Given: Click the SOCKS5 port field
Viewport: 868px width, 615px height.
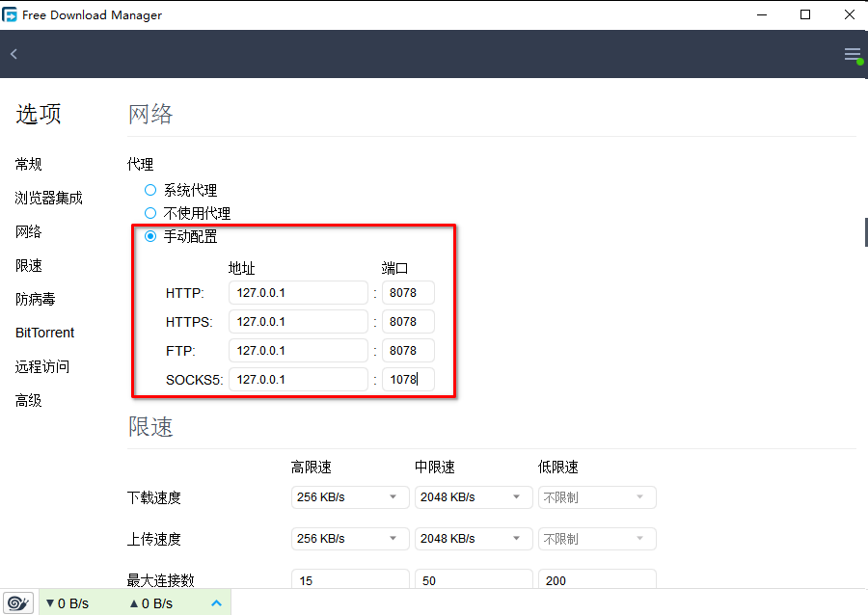Looking at the screenshot, I should (x=408, y=380).
